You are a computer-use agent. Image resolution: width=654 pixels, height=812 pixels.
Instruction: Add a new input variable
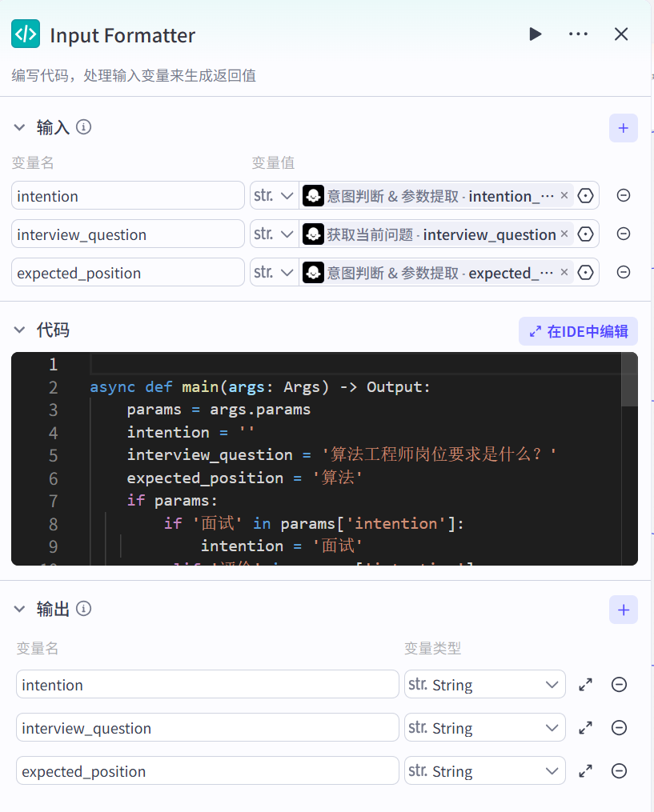(x=623, y=128)
